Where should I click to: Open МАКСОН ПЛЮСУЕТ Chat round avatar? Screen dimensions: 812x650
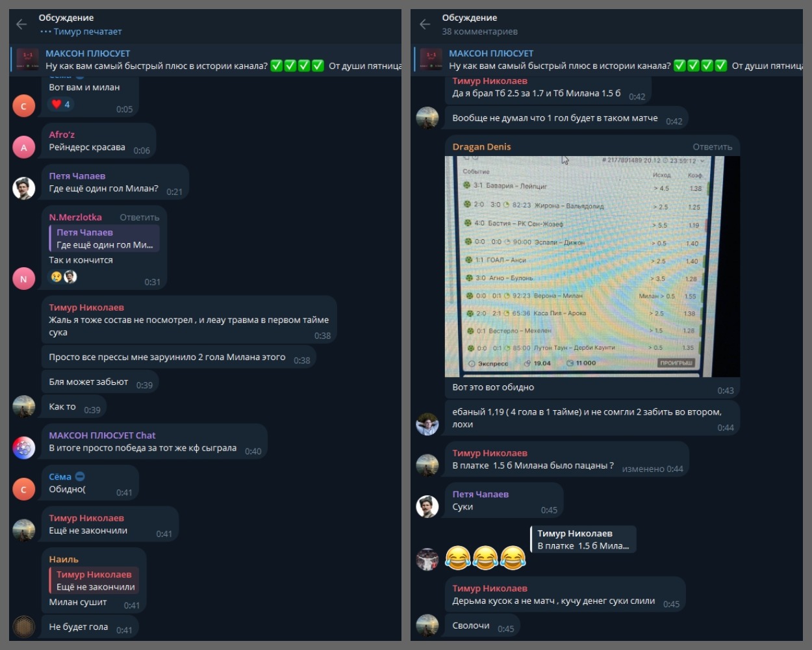pos(24,448)
